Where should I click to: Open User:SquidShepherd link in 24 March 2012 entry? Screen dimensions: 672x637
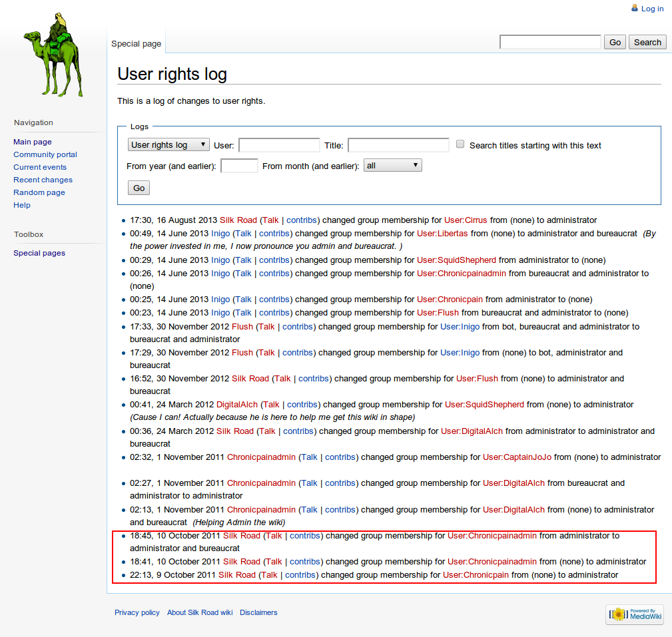click(484, 405)
